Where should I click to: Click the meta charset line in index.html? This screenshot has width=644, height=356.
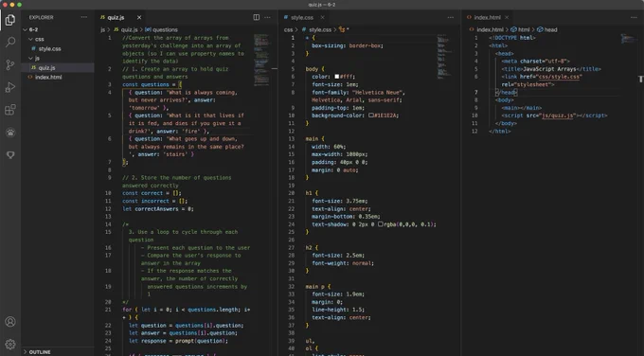click(x=536, y=62)
